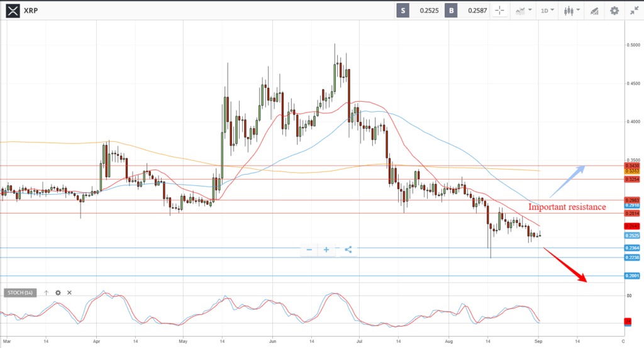Click the STOCH (14) indicator label
The width and height of the screenshot is (644, 348).
(x=20, y=293)
